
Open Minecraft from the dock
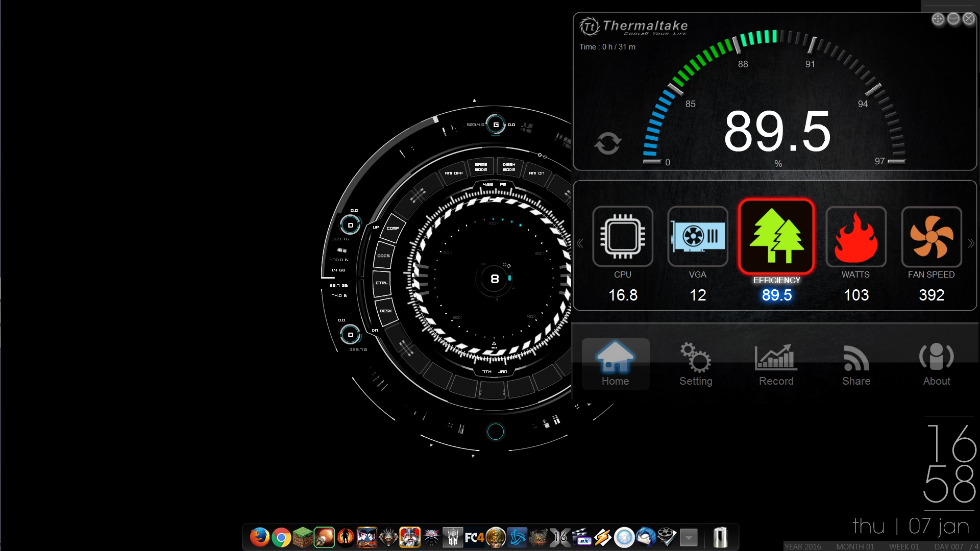click(x=302, y=537)
